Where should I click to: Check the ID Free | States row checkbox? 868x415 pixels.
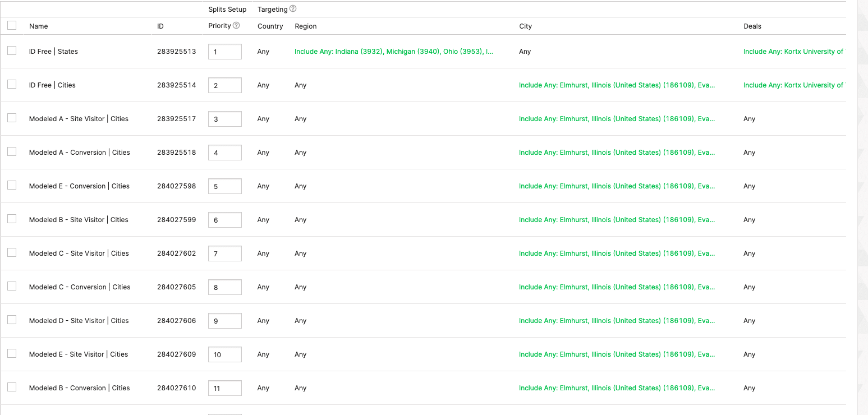coord(12,51)
